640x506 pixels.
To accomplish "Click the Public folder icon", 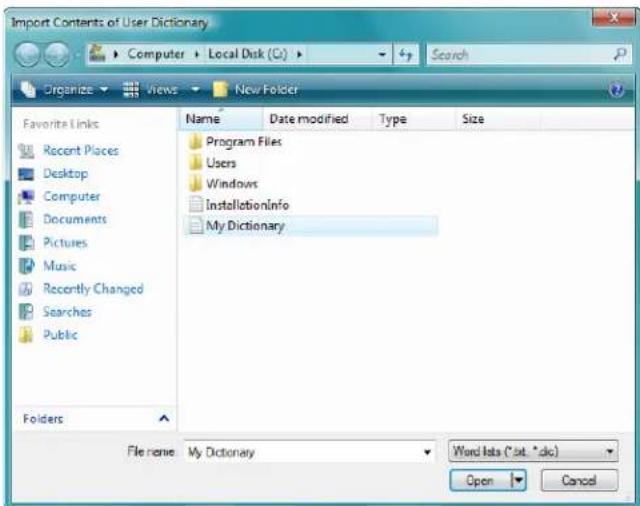I will tap(26, 335).
